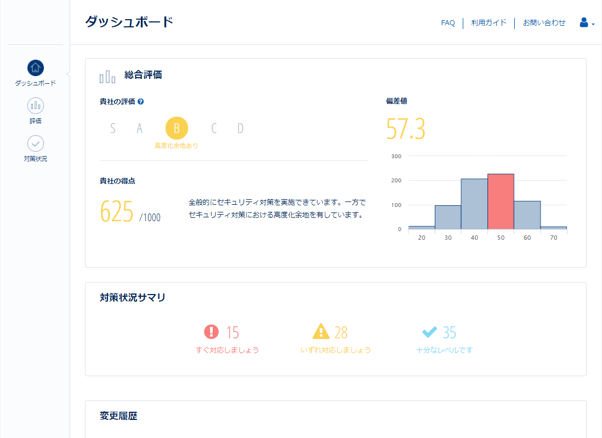
Task: Open the 対策状況 checkmark icon in sidebar
Action: pyautogui.click(x=35, y=144)
